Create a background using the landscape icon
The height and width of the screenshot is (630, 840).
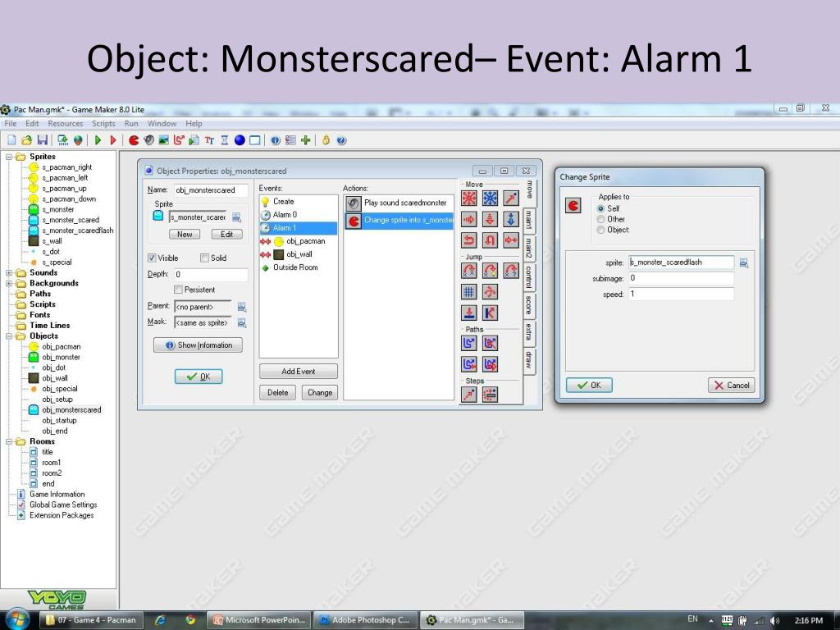coord(164,140)
